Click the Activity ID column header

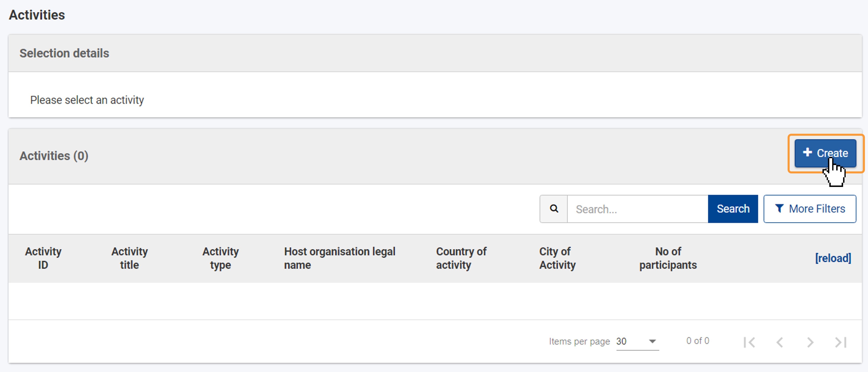point(43,258)
